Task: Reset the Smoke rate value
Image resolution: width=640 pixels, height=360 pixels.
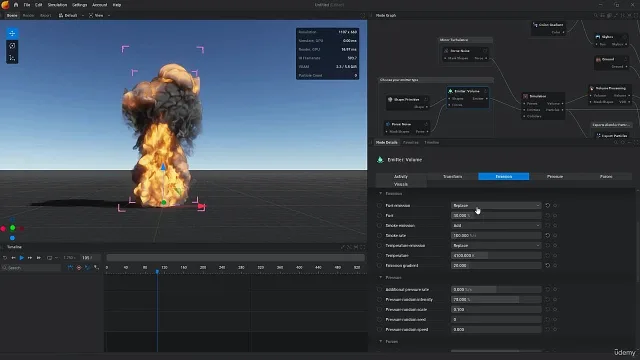Action: [548, 236]
